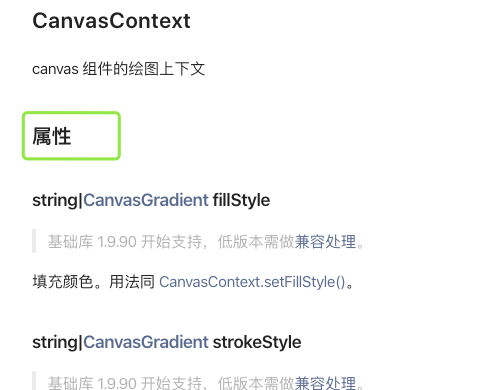This screenshot has height=390, width=484.
Task: Select the CanvasContext page title
Action: [111, 21]
